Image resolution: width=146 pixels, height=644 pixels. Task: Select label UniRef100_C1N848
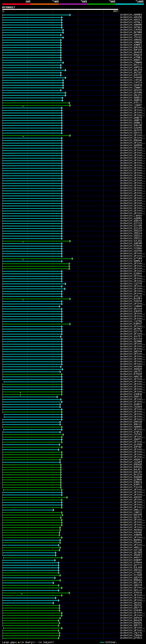pyautogui.click(x=131, y=306)
